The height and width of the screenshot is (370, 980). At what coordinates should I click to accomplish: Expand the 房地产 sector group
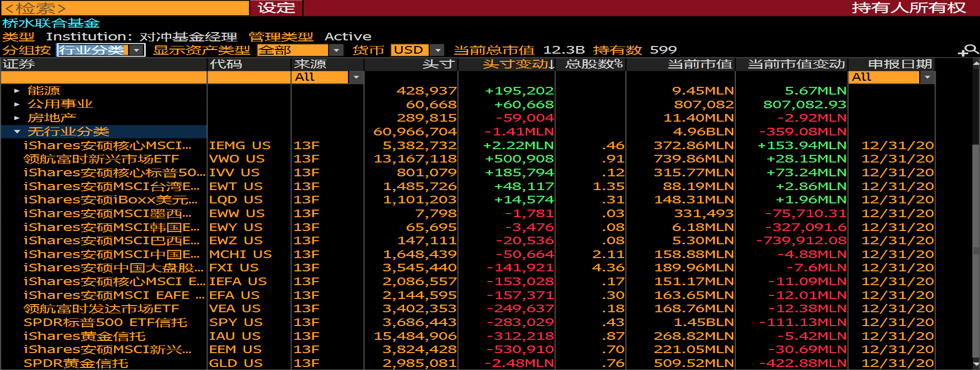pyautogui.click(x=17, y=118)
